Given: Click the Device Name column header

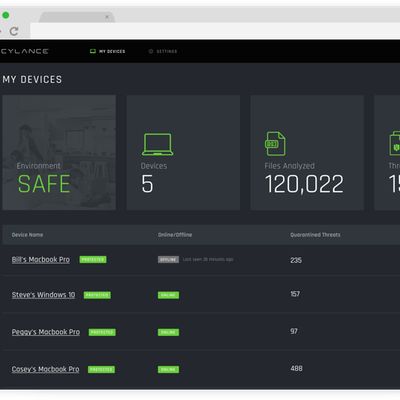Looking at the screenshot, I should (27, 235).
